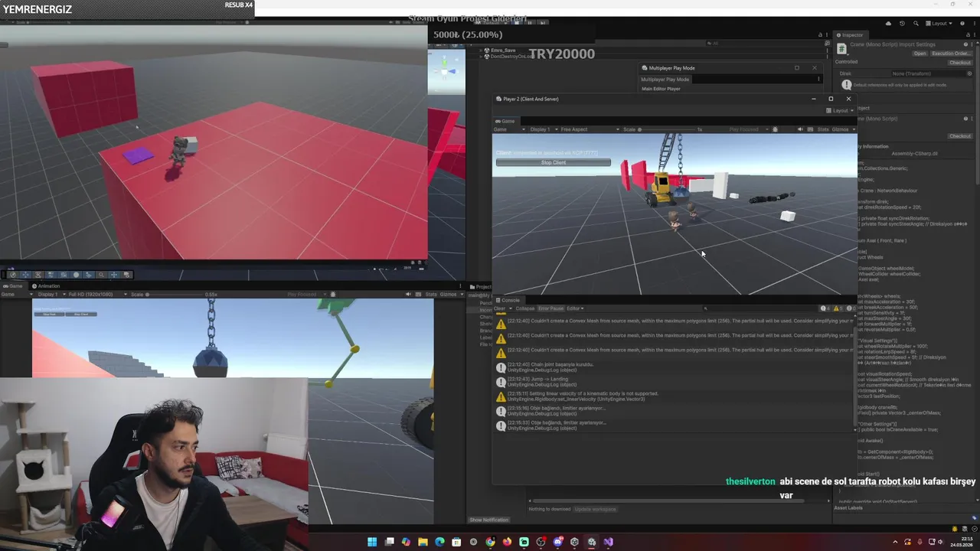Clear the console log
The height and width of the screenshot is (551, 980).
click(x=499, y=308)
